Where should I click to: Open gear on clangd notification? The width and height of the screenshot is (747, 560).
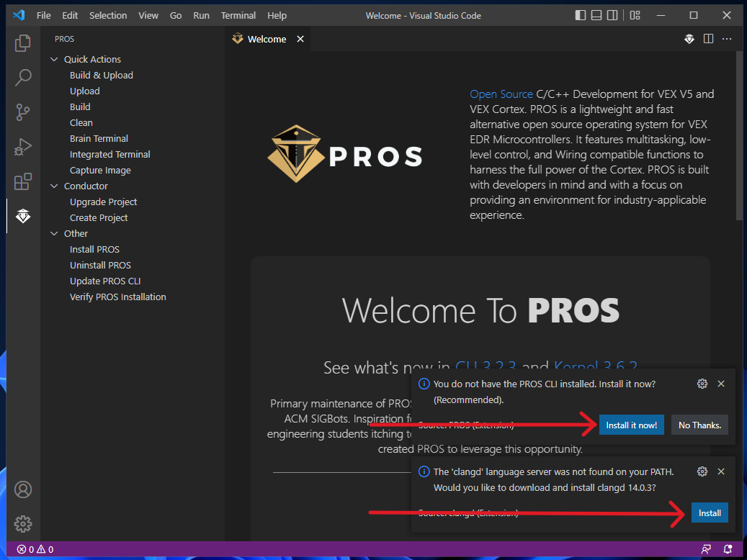[x=702, y=471]
